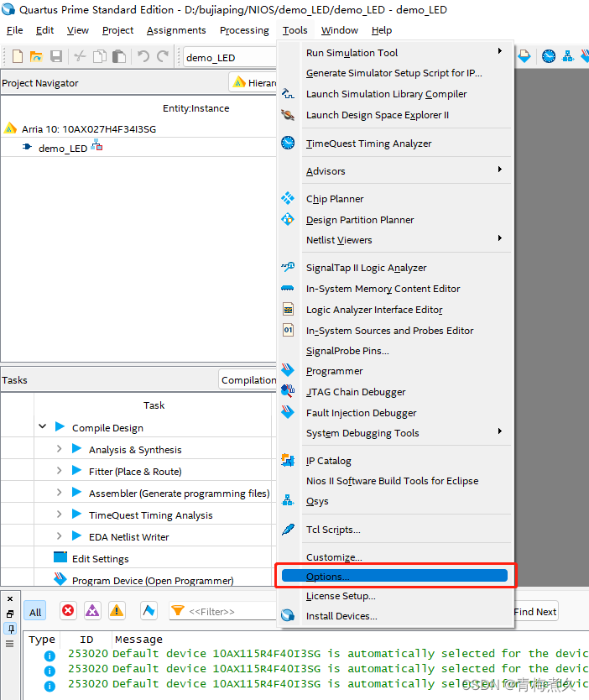Open Qsys from the Tools menu
Screen dimensions: 589x700
[x=395, y=501]
